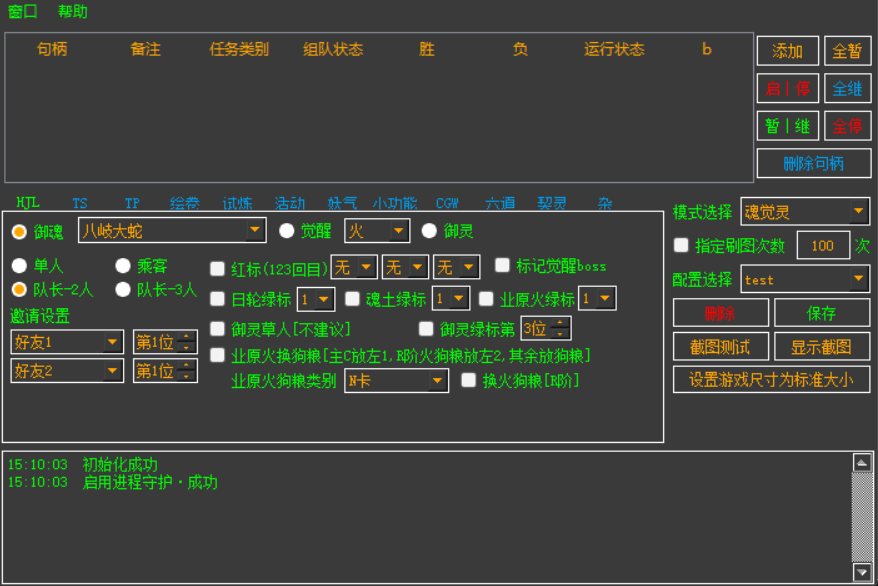Screen dimensions: 878x586
Task: Click the 100 run count input field
Action: [822, 246]
